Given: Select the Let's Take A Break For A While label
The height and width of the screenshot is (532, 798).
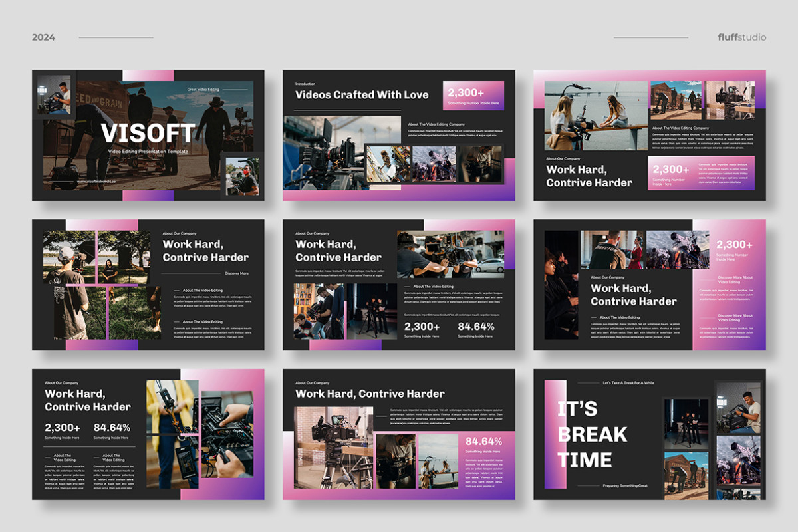Looking at the screenshot, I should click(628, 381).
